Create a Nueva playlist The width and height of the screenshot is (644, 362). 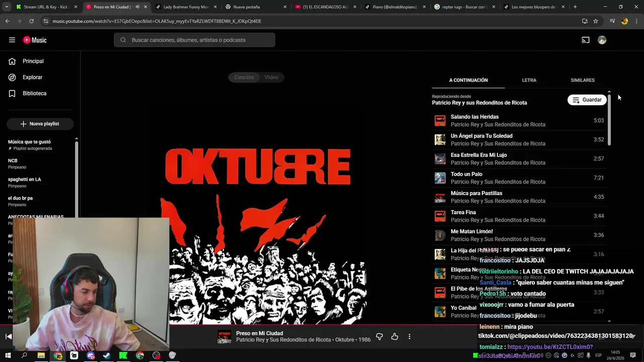point(40,124)
